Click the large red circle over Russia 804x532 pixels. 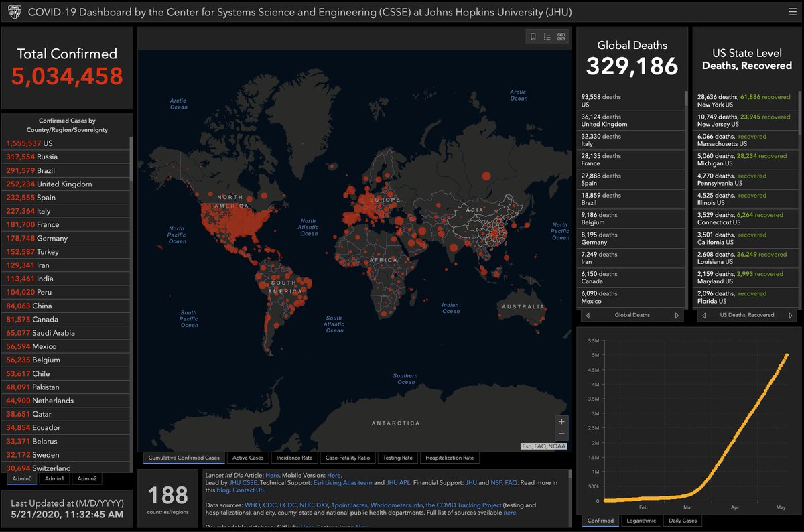485,176
